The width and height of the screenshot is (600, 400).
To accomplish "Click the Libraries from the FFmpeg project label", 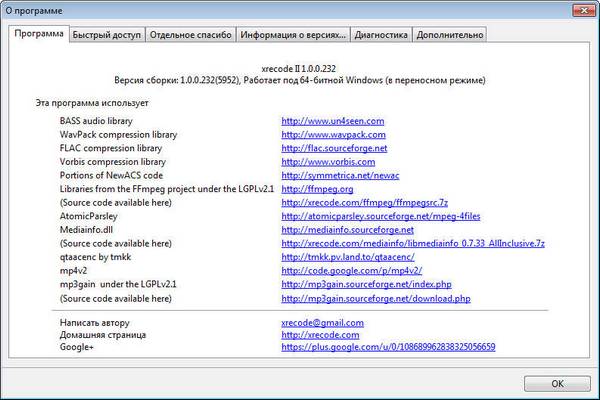I will tap(167, 189).
